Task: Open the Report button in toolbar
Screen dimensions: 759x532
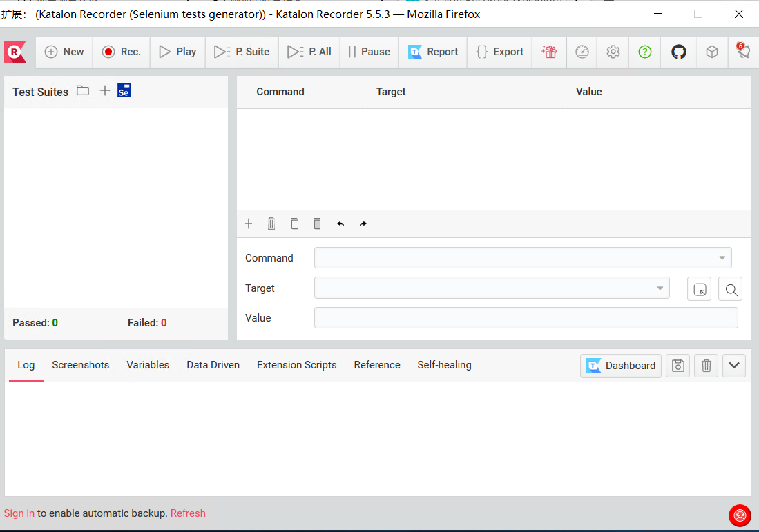Action: click(433, 52)
